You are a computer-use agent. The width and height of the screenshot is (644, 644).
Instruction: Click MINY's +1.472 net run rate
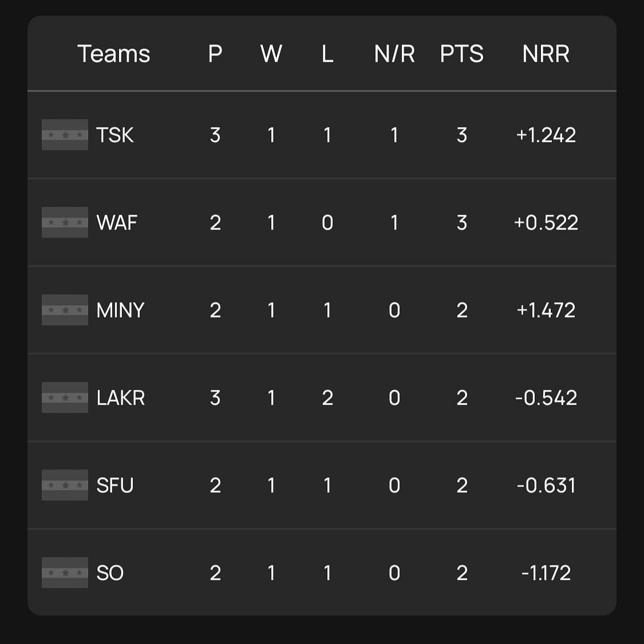click(546, 310)
